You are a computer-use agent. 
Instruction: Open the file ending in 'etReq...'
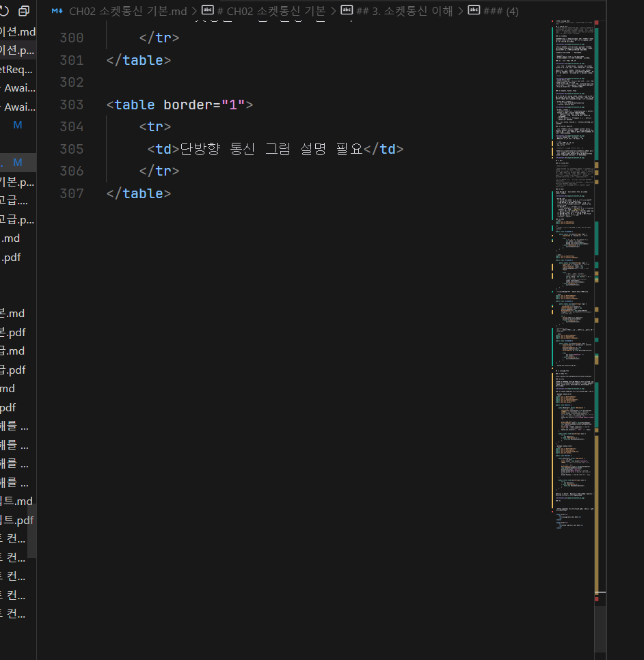tap(18, 69)
